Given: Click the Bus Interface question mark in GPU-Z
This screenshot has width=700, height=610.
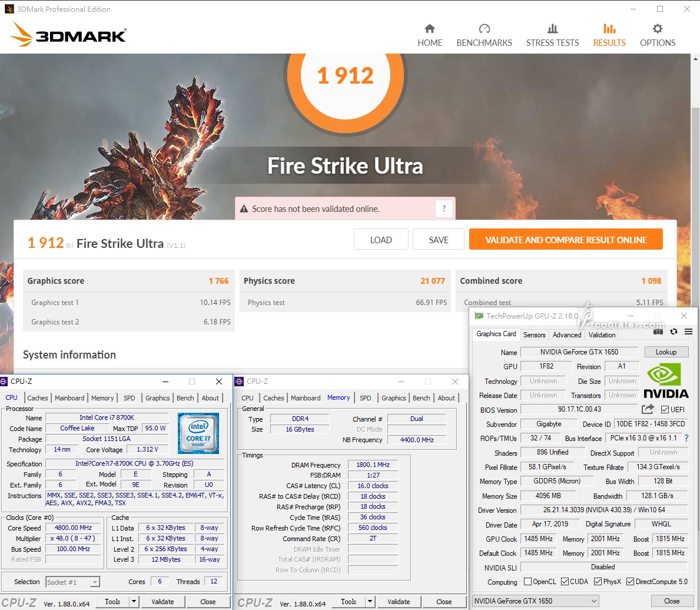Looking at the screenshot, I should click(686, 438).
